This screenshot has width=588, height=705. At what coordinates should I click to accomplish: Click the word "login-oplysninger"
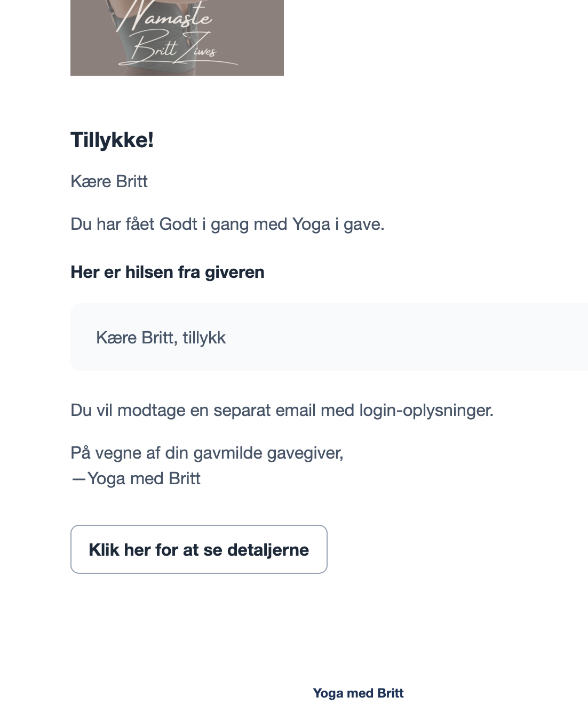coord(425,410)
